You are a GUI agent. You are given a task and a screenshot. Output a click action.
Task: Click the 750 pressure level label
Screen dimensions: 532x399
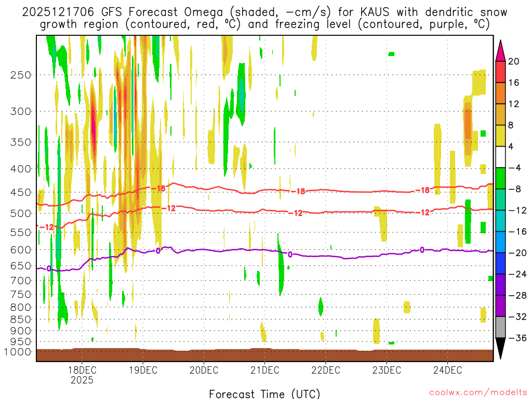pos(21,295)
